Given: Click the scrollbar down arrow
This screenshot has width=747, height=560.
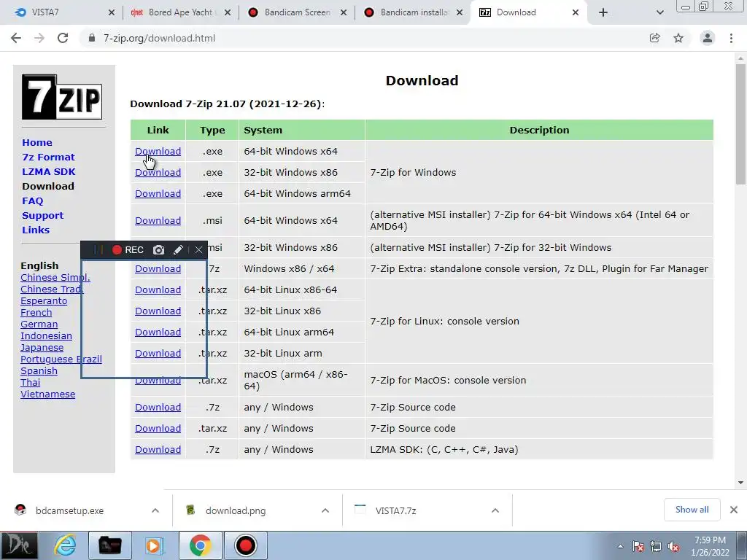Looking at the screenshot, I should (x=740, y=483).
